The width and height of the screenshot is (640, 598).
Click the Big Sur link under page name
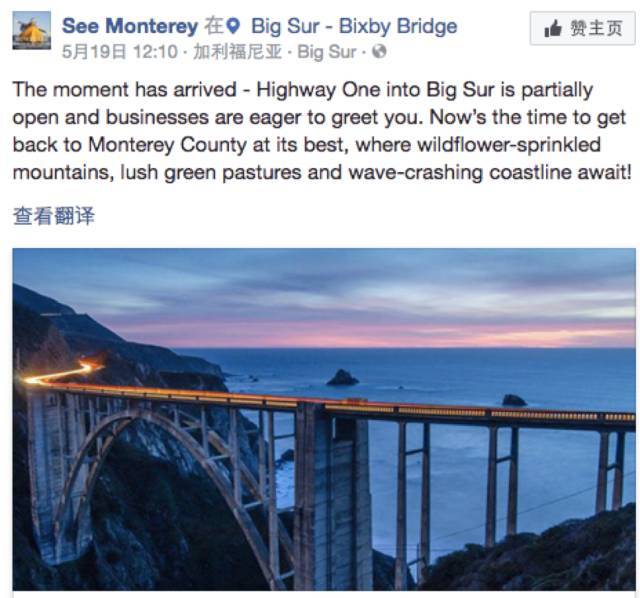pos(327,52)
